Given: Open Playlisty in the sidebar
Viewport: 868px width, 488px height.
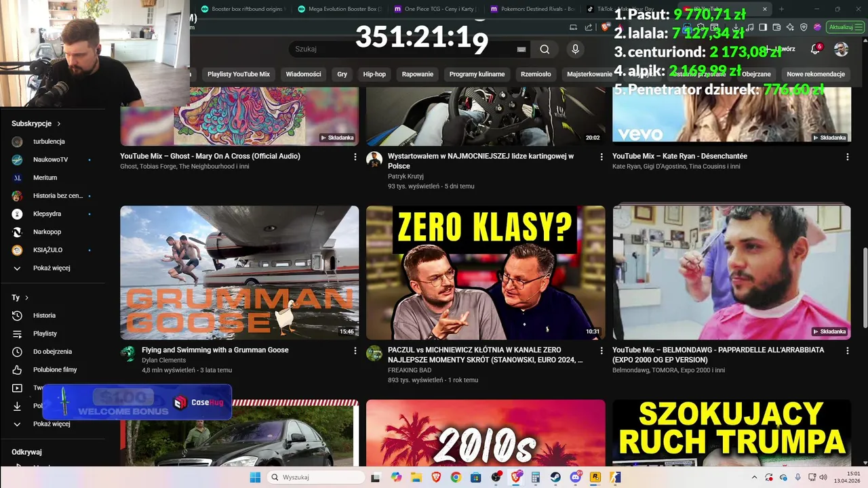Looking at the screenshot, I should click(x=45, y=333).
